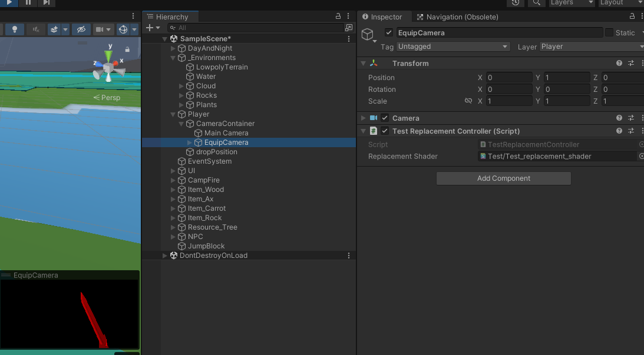Open the GameObject icon picker cube

pos(367,34)
